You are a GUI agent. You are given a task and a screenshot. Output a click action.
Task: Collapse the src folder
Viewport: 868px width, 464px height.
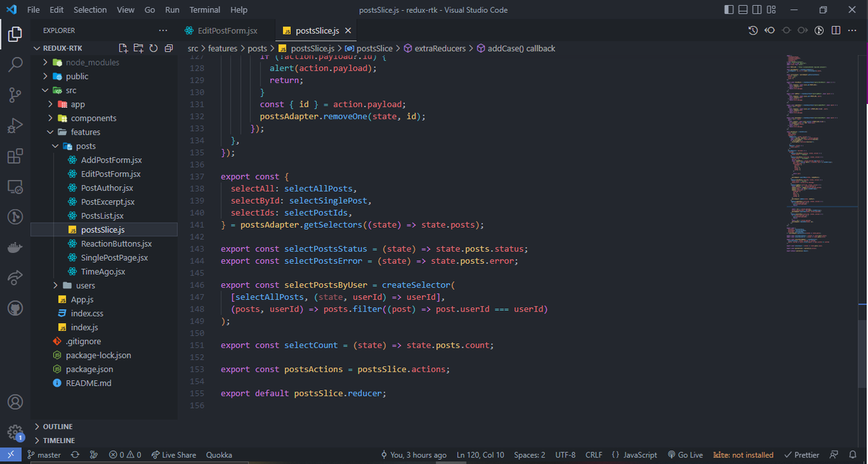point(105,90)
